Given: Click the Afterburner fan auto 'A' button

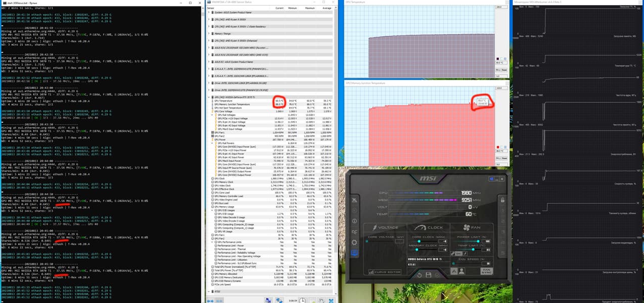Looking at the screenshot, I should coord(454,271).
